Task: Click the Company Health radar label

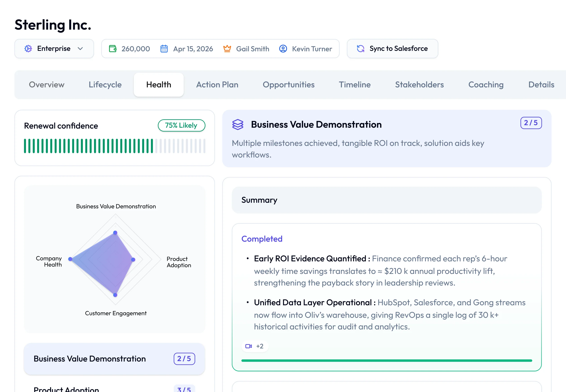Action: point(49,262)
